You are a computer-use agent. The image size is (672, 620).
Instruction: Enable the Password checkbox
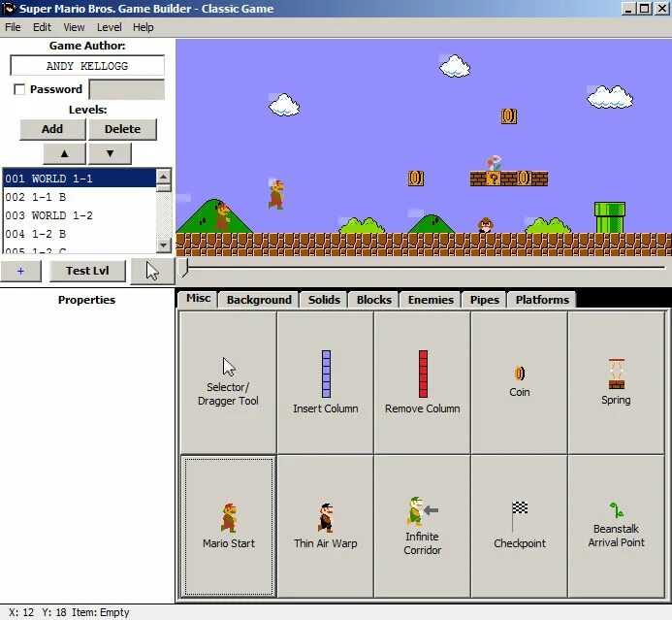(19, 89)
